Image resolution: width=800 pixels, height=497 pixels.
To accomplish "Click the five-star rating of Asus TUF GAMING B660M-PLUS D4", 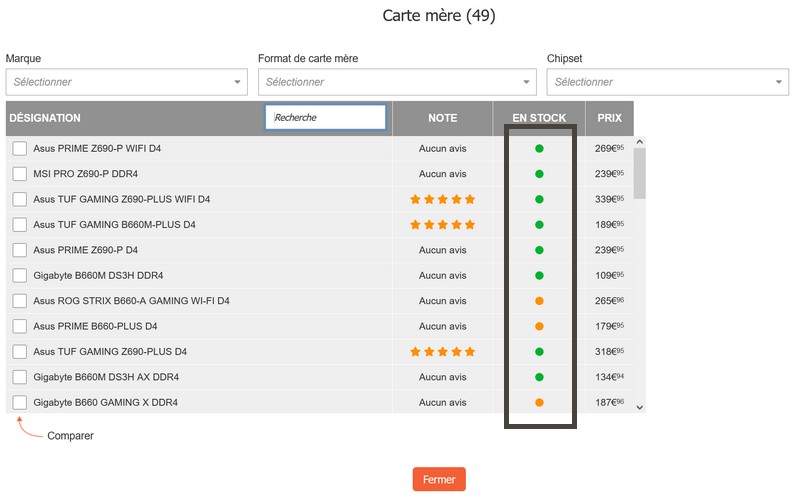I will pyautogui.click(x=442, y=225).
